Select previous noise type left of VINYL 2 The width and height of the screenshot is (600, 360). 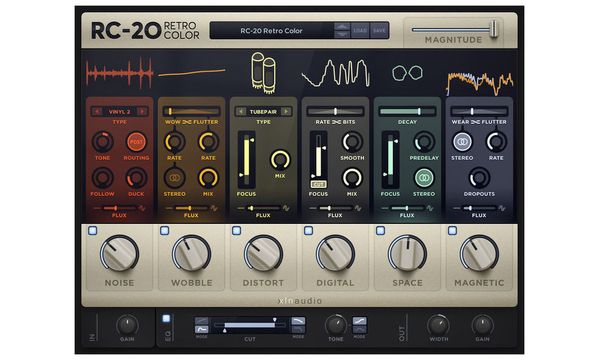(97, 111)
